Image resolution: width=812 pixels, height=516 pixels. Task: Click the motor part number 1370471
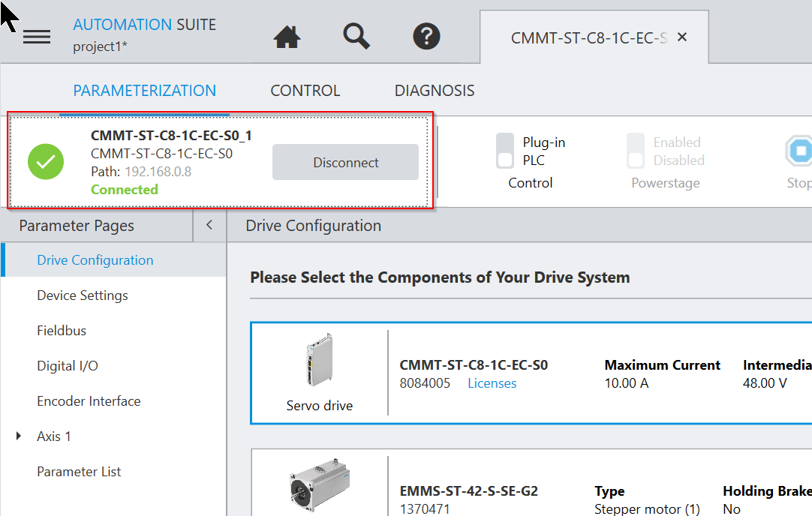[425, 508]
